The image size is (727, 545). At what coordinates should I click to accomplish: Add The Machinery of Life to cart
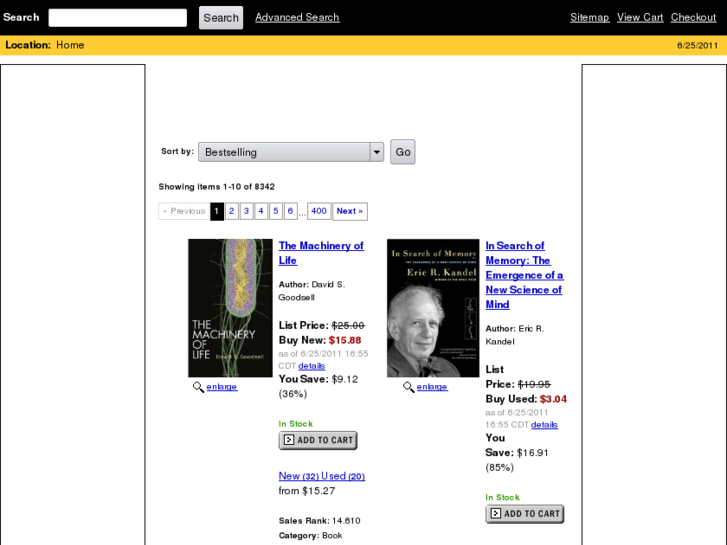(318, 440)
